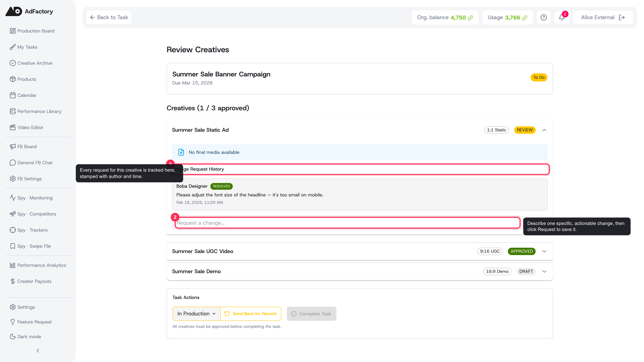Collapse the sidebar with the chevron
This screenshot has width=644, height=362.
(38, 350)
